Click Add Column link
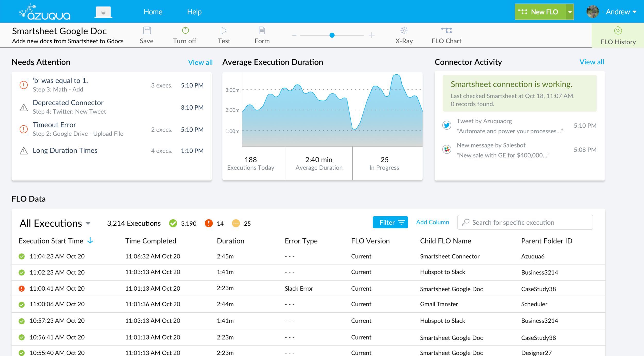The width and height of the screenshot is (644, 356). click(433, 222)
